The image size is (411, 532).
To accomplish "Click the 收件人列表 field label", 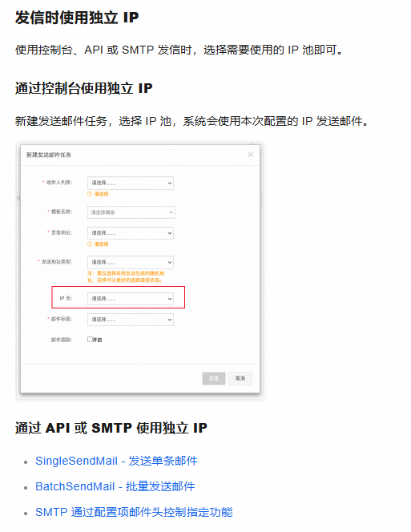I will coord(58,183).
